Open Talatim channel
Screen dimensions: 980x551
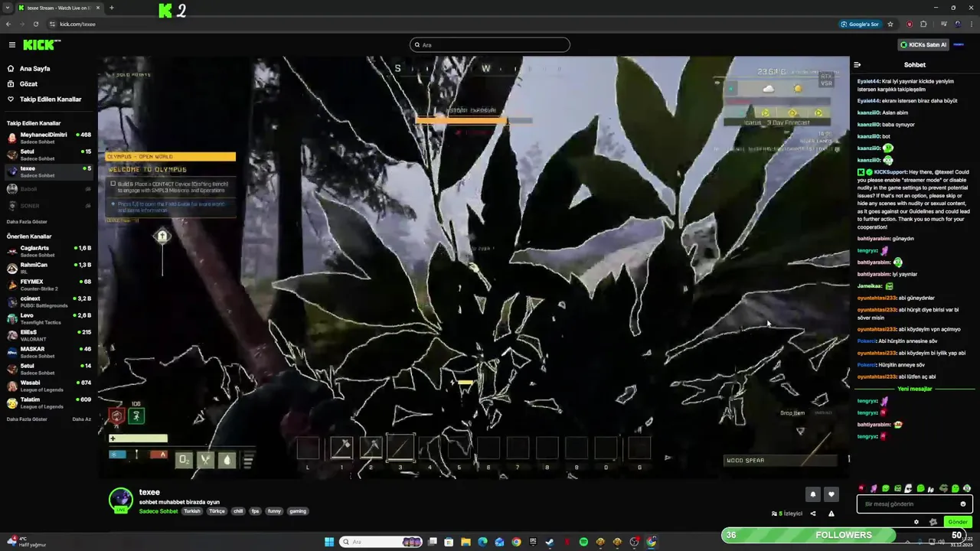49,403
